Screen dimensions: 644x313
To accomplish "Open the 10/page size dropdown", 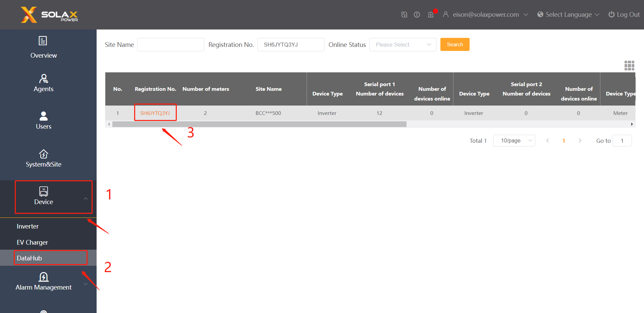I will click(x=514, y=141).
